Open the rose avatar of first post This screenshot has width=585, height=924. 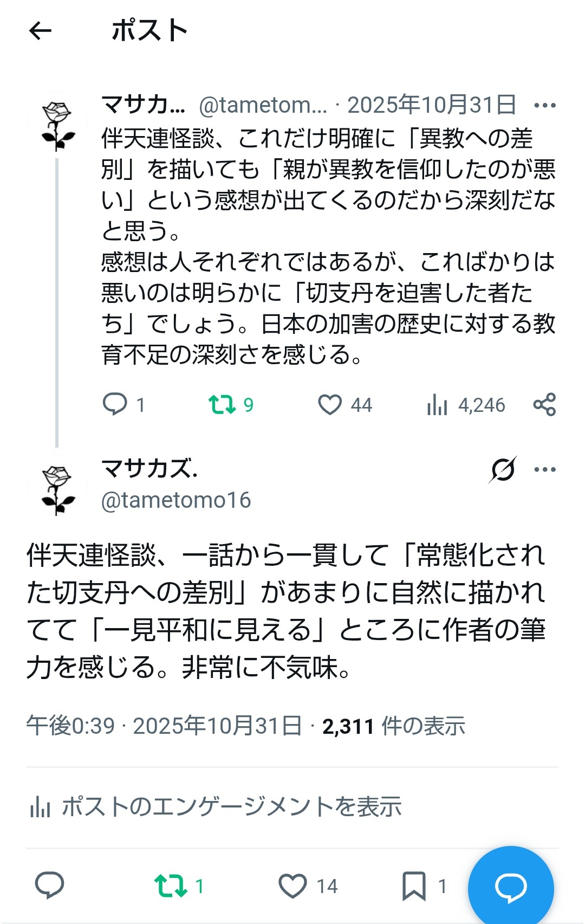click(57, 126)
